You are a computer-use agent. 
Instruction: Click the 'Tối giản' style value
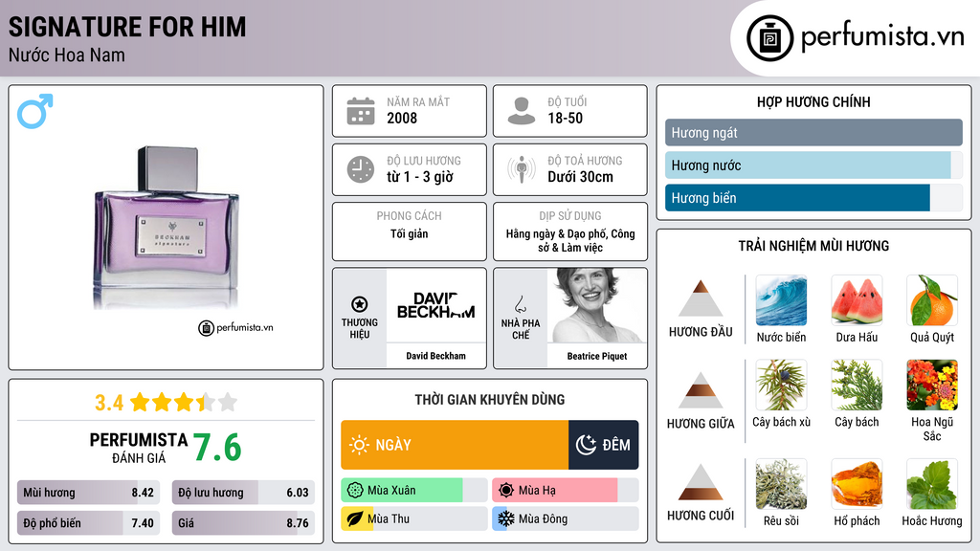410,233
